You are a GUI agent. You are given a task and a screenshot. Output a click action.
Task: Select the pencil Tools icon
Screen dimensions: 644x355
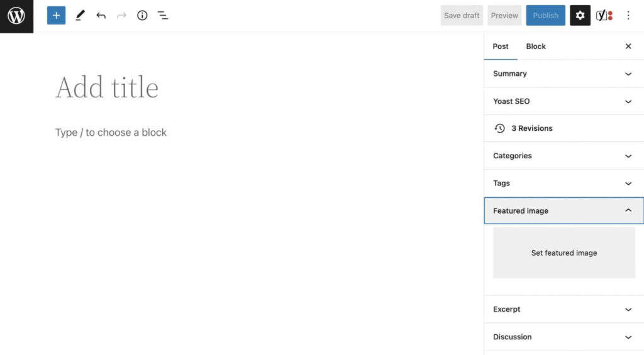[80, 16]
